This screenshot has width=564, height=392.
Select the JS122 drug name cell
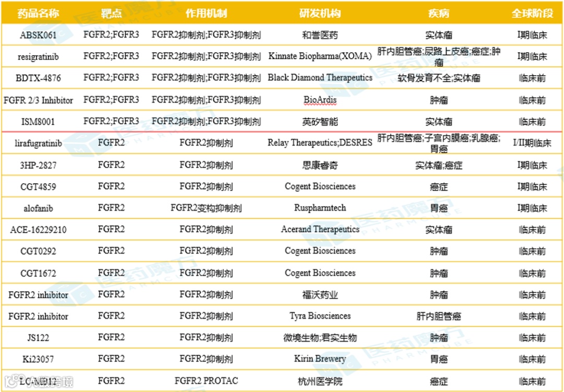38,338
